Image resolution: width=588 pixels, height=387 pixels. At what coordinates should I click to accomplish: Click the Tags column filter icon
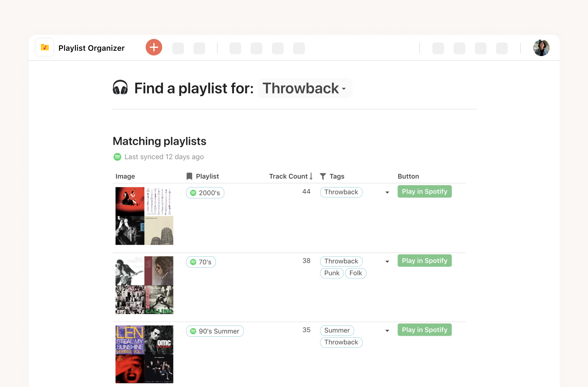(x=323, y=176)
